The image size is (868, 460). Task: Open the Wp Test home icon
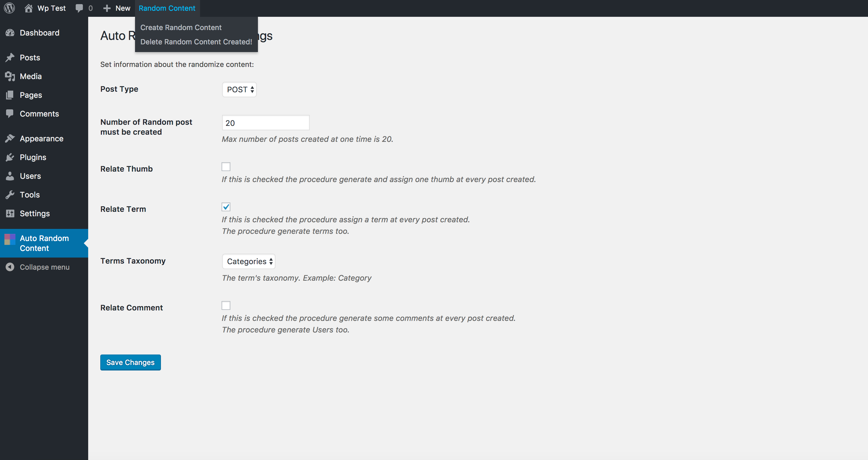click(29, 8)
